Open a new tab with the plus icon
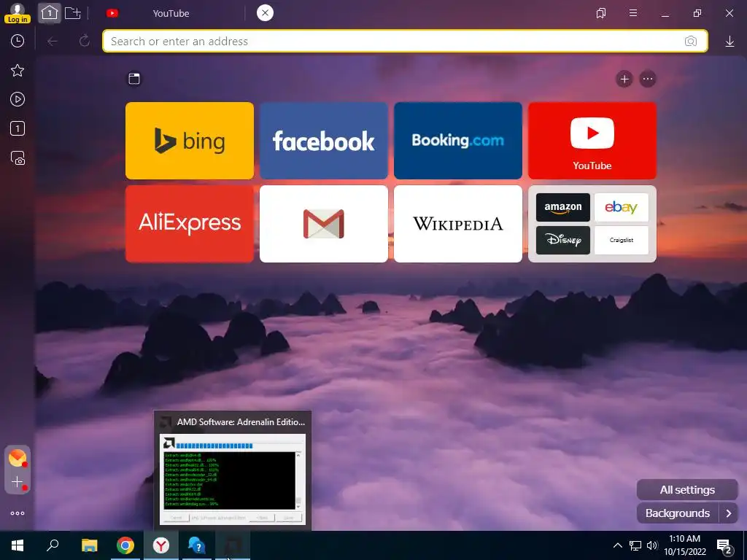 pyautogui.click(x=73, y=13)
